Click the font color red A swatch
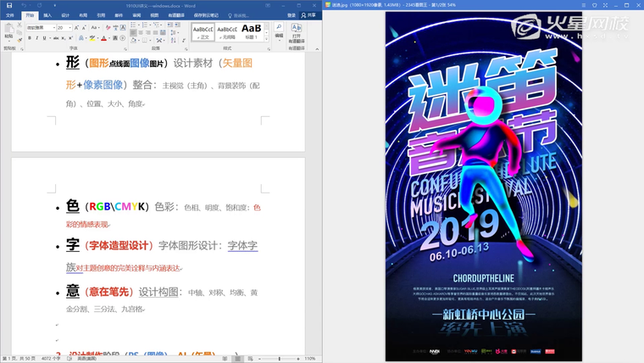The height and width of the screenshot is (363, 644). 103,38
